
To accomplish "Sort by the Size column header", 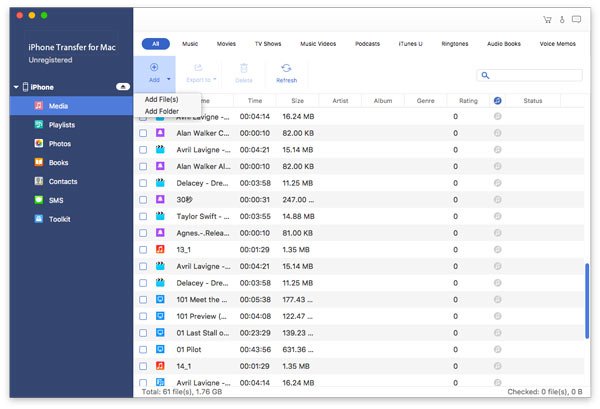I will pyautogui.click(x=297, y=101).
